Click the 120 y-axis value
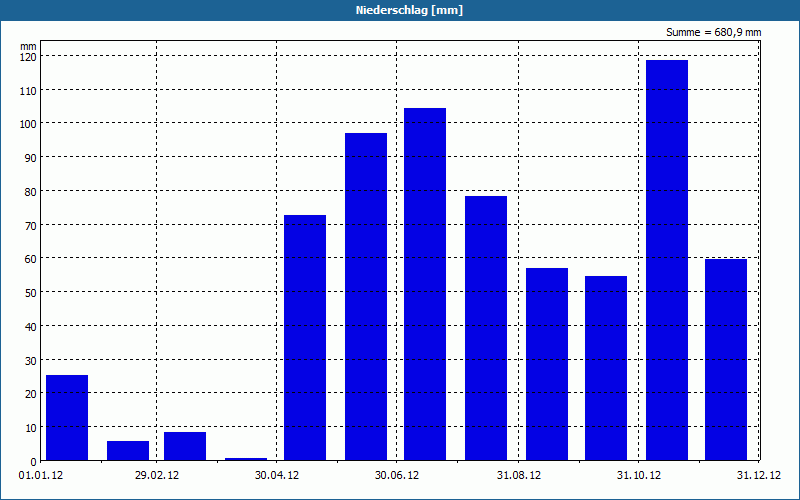This screenshot has height=500, width=800. click(x=28, y=57)
